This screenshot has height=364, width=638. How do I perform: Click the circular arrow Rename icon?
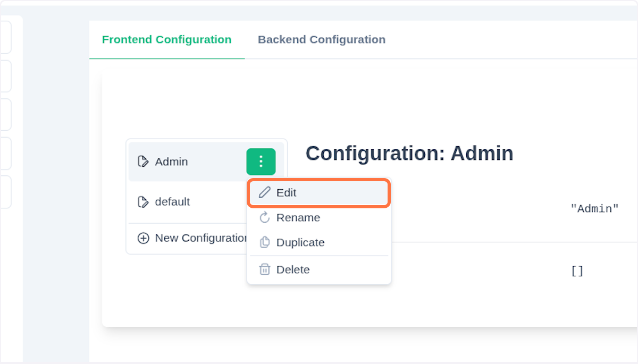point(264,217)
